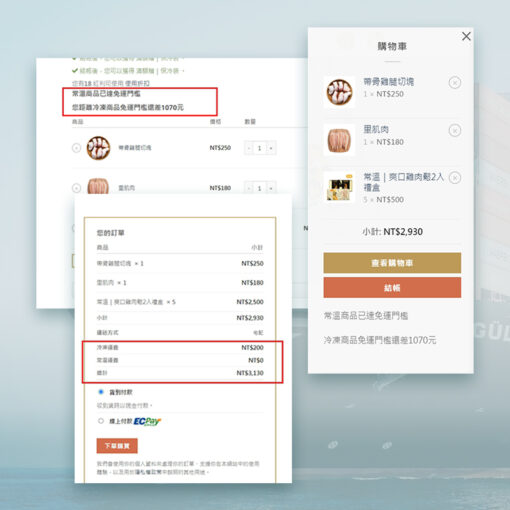Screen dimensions: 510x510
Task: Decrease chicken leg quantity with minus button
Action: point(249,148)
